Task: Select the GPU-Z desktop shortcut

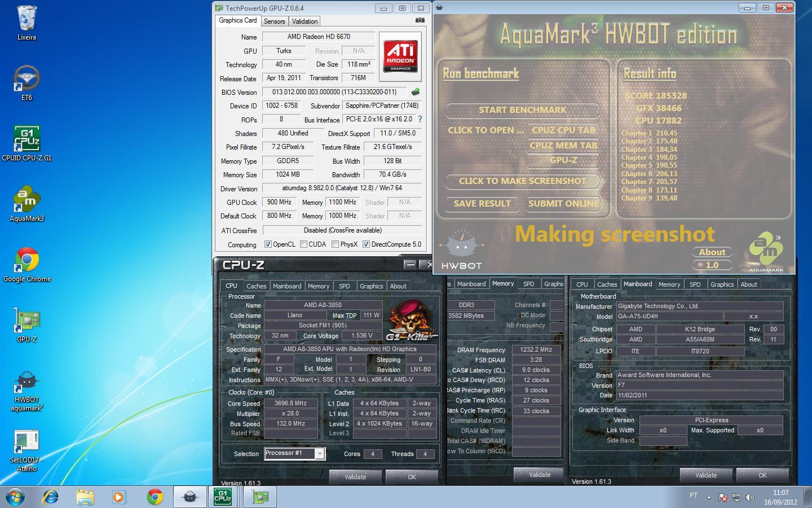Action: click(27, 325)
